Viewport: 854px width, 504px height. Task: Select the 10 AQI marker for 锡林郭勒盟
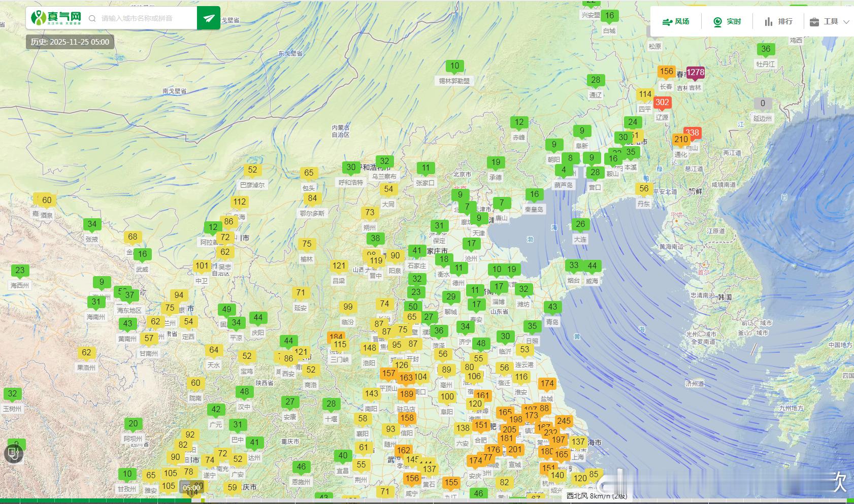[x=454, y=66]
